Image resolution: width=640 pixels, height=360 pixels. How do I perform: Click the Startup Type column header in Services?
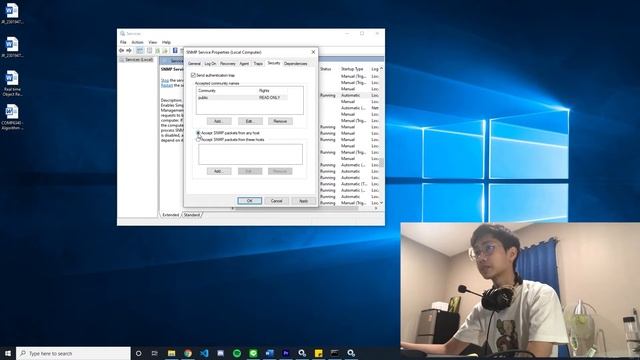coord(352,69)
